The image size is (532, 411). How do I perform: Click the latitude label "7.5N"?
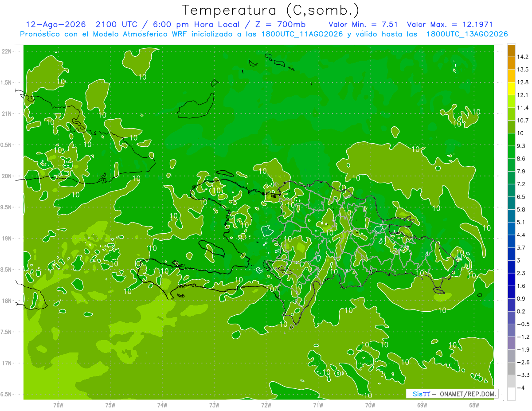tap(7, 332)
